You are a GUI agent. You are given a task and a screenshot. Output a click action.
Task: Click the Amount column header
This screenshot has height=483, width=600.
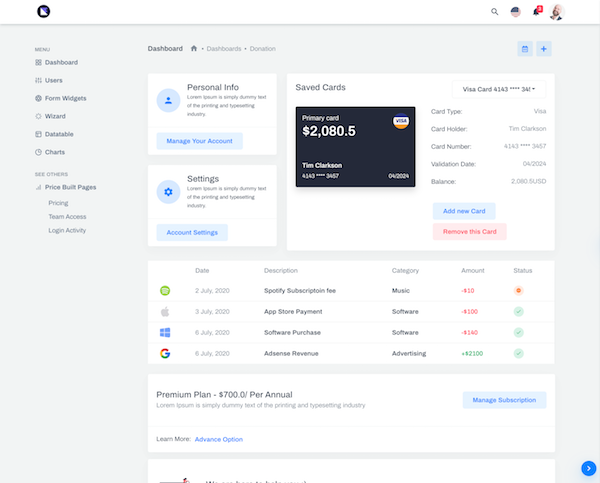[473, 271]
